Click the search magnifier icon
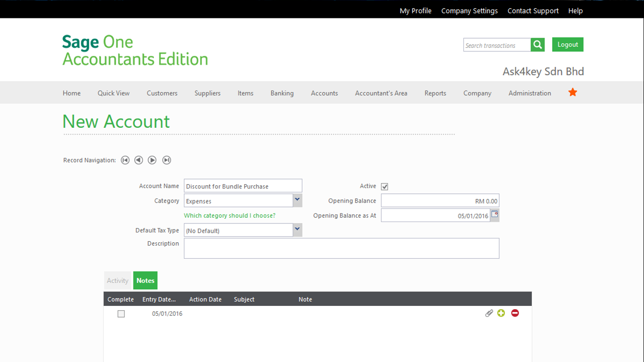This screenshot has height=362, width=644. click(537, 45)
